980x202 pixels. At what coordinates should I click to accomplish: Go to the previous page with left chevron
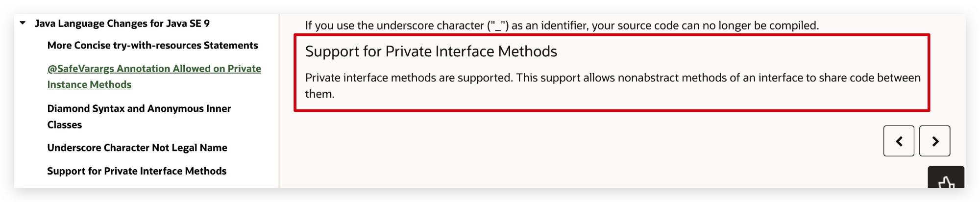coord(899,141)
